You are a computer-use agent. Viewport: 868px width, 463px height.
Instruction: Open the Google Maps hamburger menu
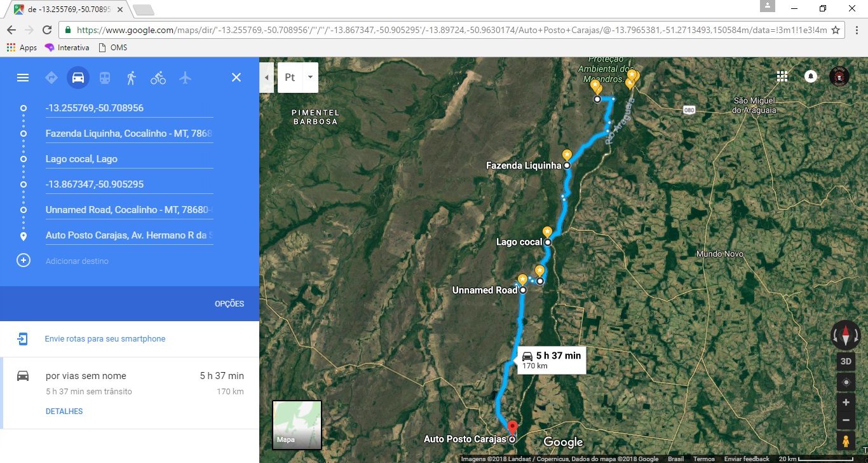click(23, 78)
